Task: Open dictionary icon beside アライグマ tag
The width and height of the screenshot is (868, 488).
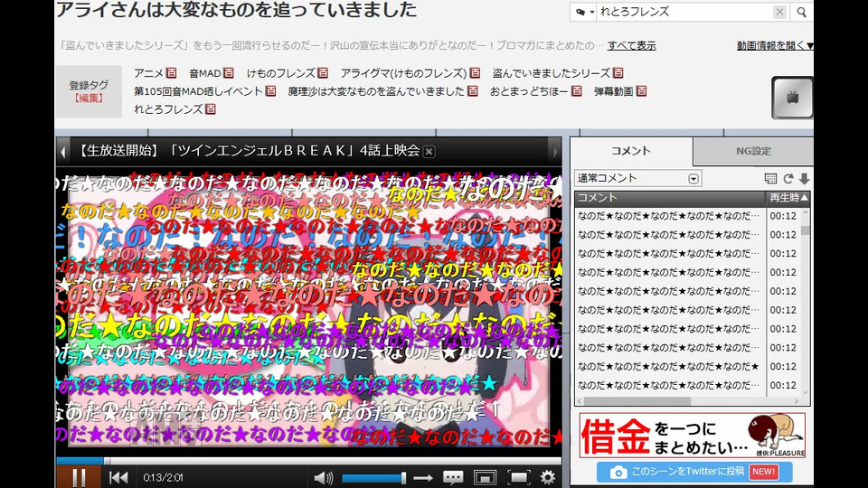Action: [x=475, y=73]
